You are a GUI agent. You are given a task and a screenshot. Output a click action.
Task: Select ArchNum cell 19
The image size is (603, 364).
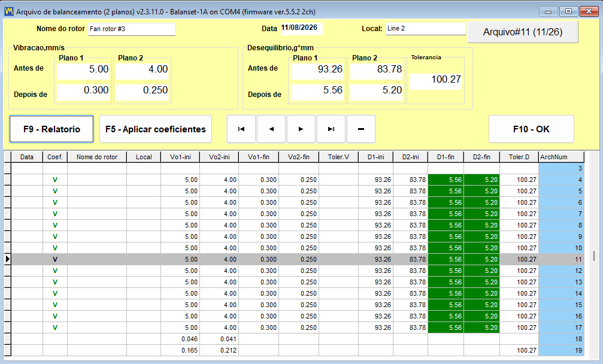pyautogui.click(x=562, y=350)
